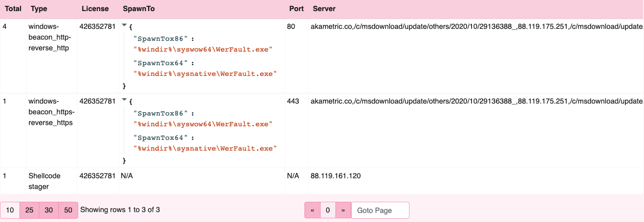Click the License column header

tap(95, 9)
